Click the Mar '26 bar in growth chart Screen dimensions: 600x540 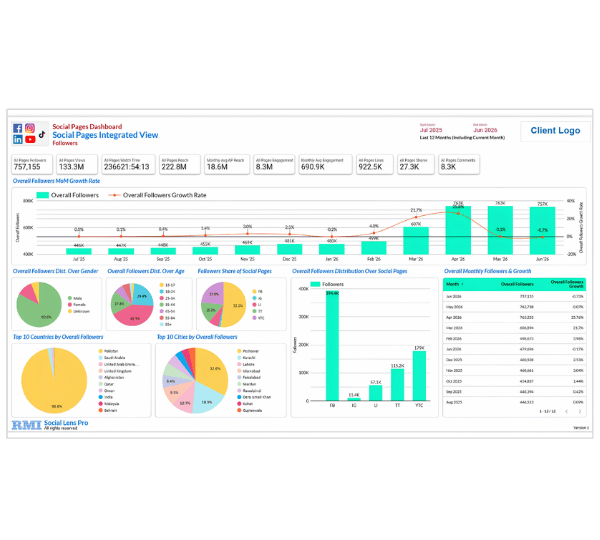pos(416,241)
